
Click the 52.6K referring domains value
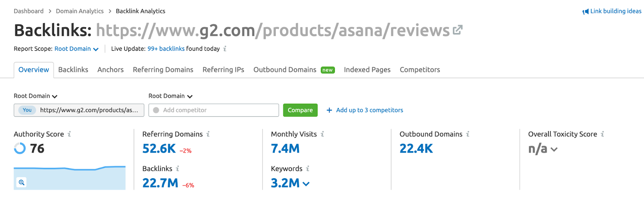tap(159, 149)
